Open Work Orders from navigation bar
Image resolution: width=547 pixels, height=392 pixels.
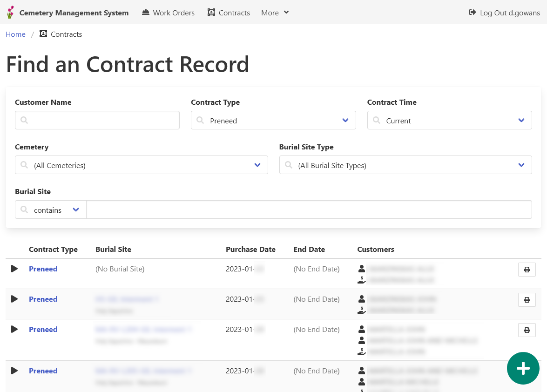[x=174, y=13]
